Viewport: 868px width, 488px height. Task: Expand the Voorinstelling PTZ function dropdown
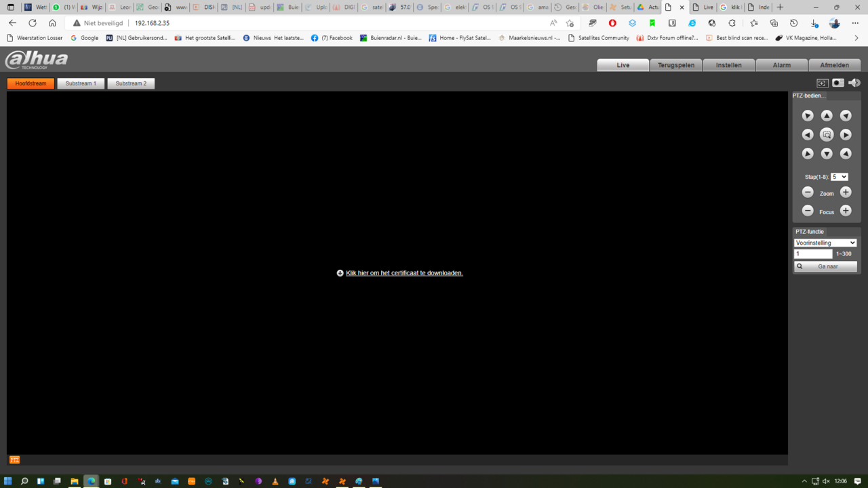point(825,243)
